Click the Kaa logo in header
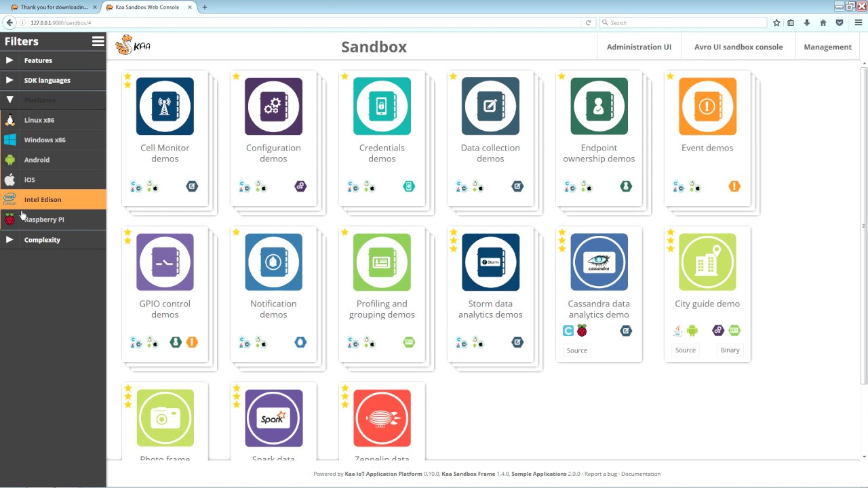 click(133, 46)
